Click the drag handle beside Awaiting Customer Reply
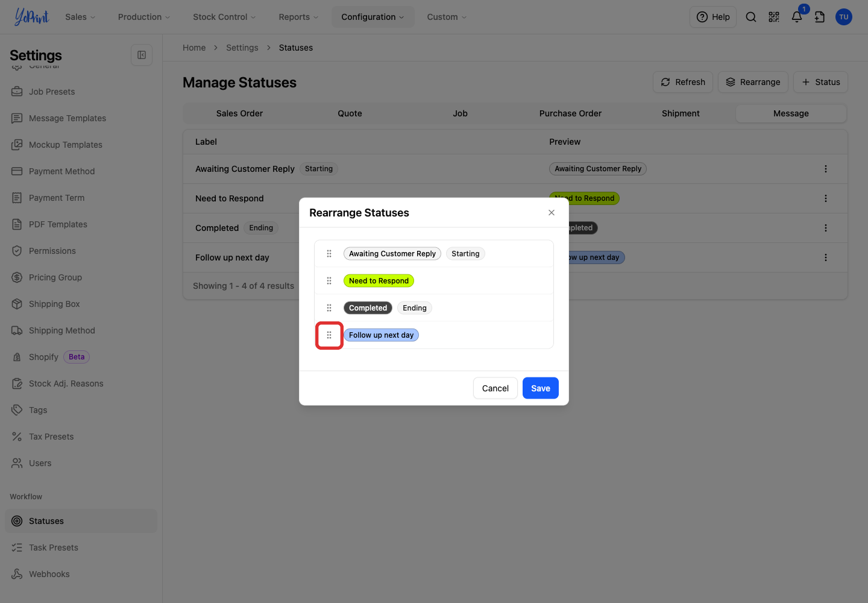The height and width of the screenshot is (603, 868). tap(329, 254)
